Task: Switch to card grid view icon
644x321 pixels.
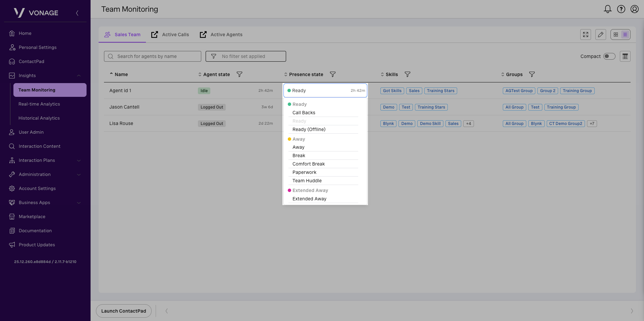Action: coord(615,35)
